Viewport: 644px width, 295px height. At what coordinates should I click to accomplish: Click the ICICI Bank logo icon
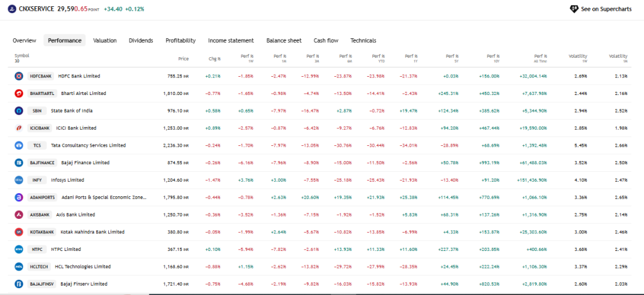click(19, 128)
